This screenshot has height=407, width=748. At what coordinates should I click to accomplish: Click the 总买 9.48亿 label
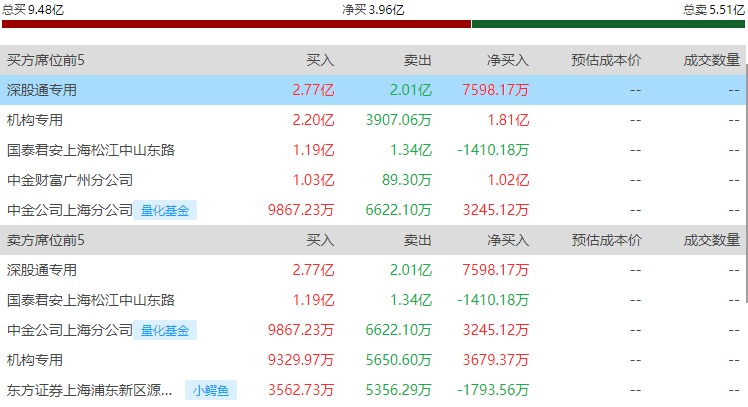[x=33, y=10]
